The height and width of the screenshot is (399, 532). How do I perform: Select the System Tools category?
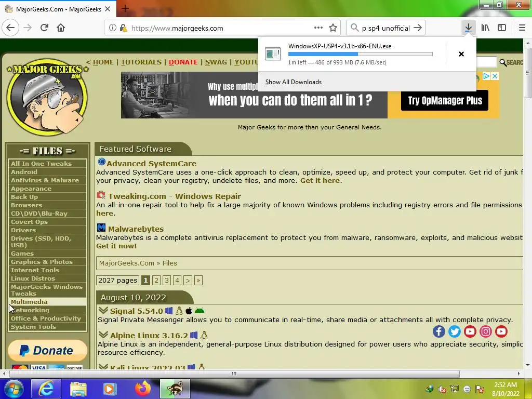click(x=47, y=327)
